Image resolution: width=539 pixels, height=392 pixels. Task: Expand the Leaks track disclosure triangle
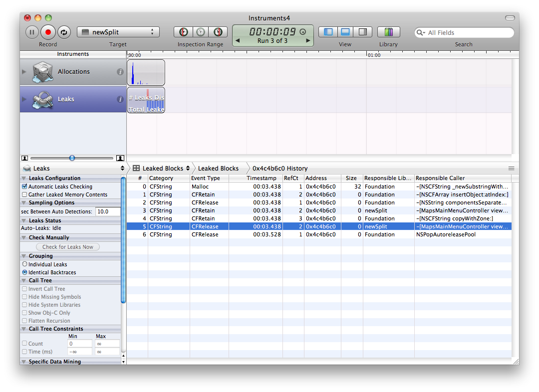[24, 99]
